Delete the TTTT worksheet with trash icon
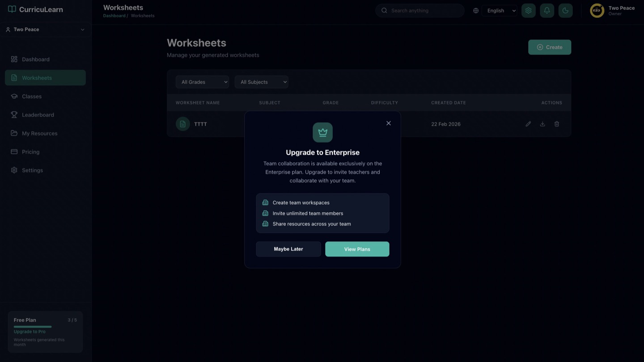This screenshot has height=362, width=644. point(557,124)
